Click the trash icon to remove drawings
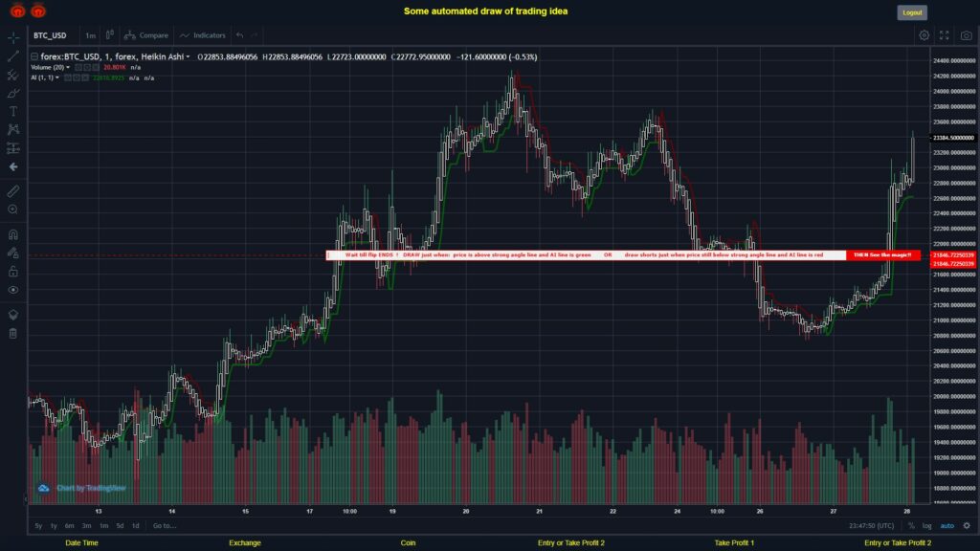 click(13, 333)
